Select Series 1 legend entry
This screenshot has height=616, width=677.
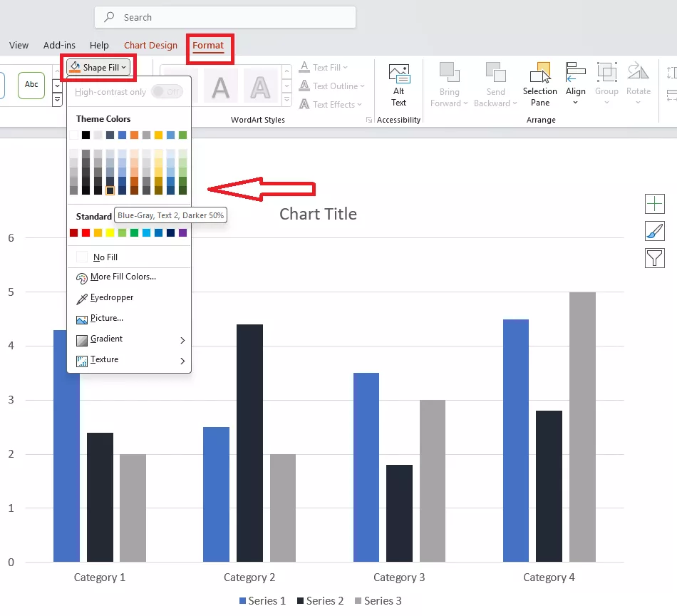click(x=262, y=601)
